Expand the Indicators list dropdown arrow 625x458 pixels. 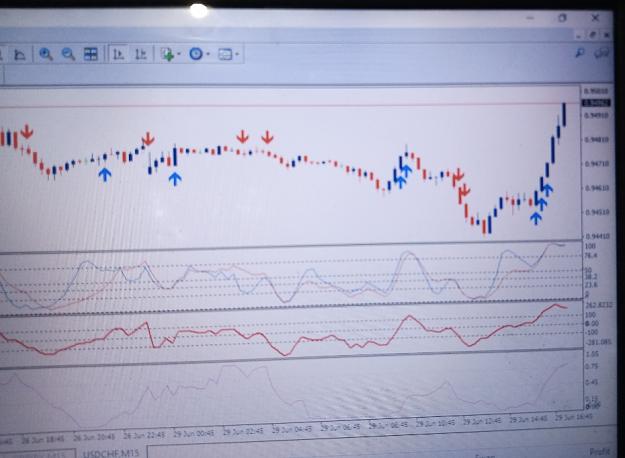[179, 54]
